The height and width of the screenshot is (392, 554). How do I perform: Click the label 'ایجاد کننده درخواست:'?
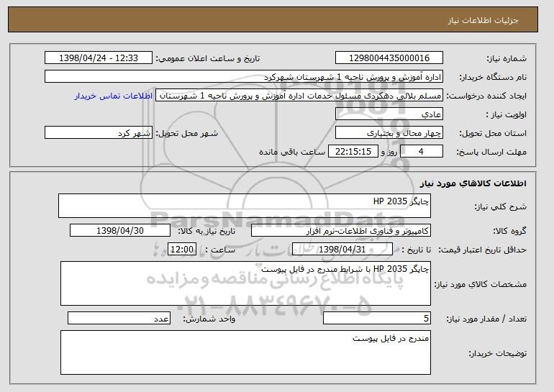(486, 96)
